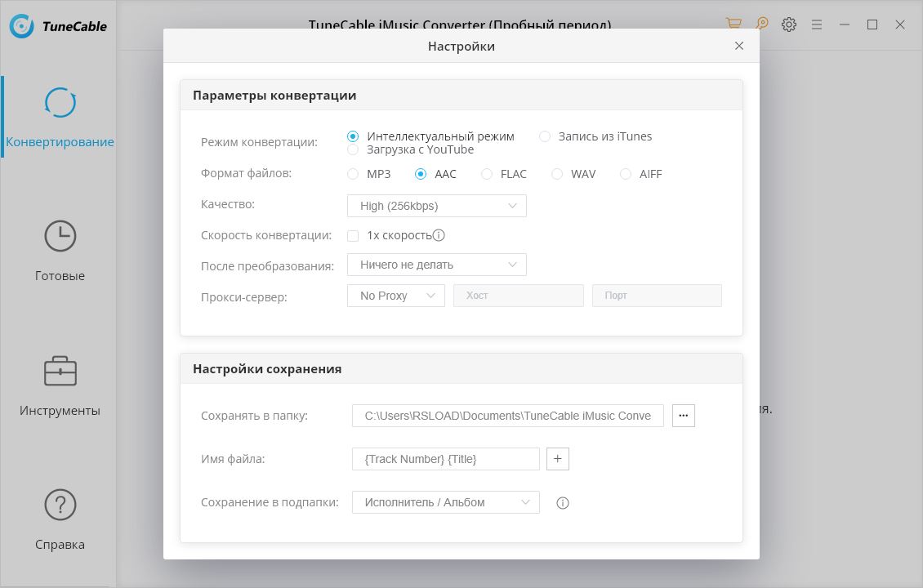Expand the Качество High (256kbps) dropdown
Viewport: 923px width, 588px height.
click(x=437, y=206)
